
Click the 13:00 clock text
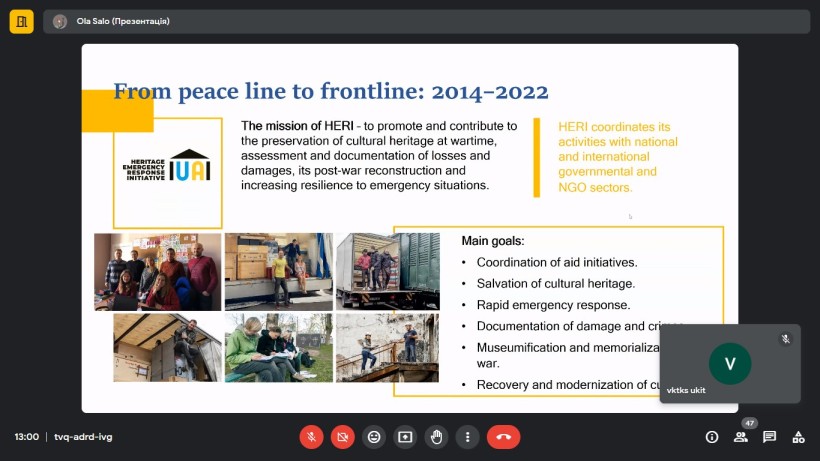[27, 437]
